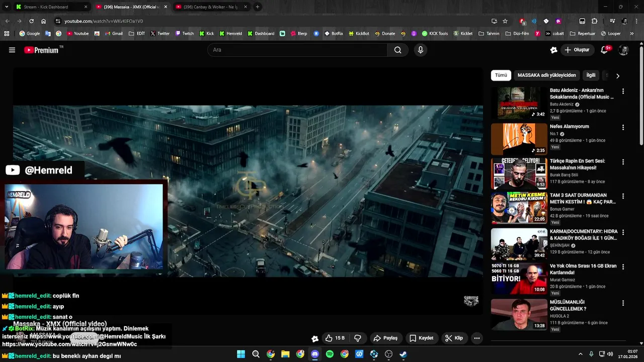644x362 pixels.
Task: Open Ve Yok Olma Sırası video thumbnail
Action: click(519, 279)
